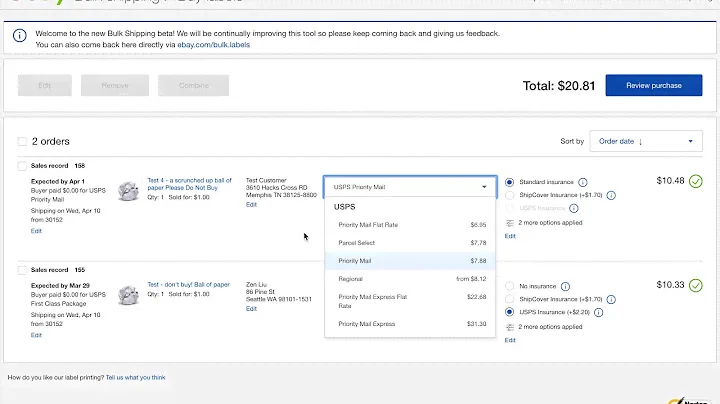The width and height of the screenshot is (720, 404).
Task: Open the ebay.com/bulk.labels link
Action: pyautogui.click(x=215, y=45)
